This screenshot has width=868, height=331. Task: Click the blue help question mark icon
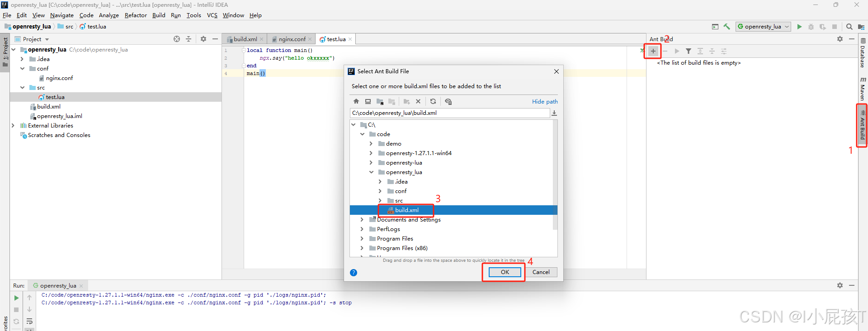(x=354, y=273)
